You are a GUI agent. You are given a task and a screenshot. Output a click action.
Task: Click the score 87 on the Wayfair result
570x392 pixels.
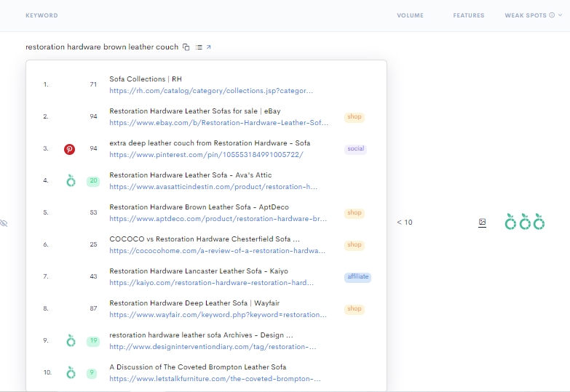(x=93, y=308)
